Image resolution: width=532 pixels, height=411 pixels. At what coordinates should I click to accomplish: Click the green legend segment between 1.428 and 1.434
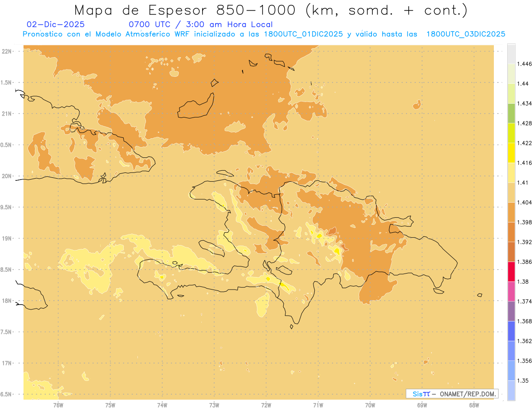511,113
